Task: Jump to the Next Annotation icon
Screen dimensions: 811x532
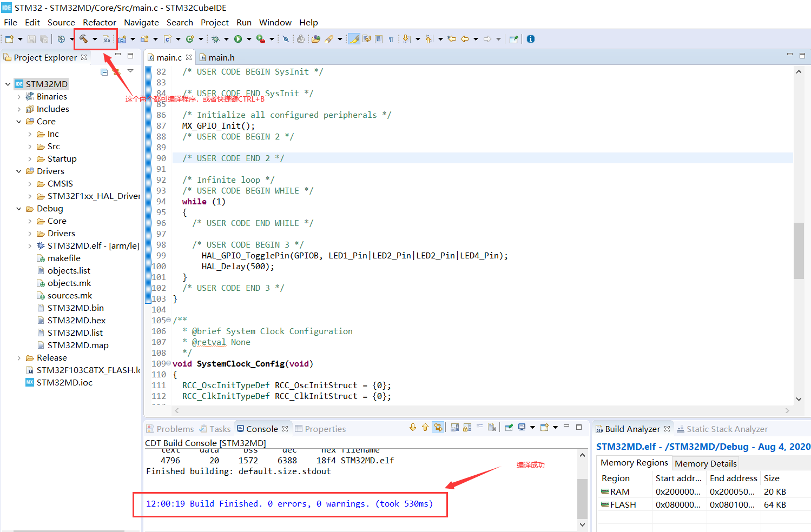Action: click(406, 39)
